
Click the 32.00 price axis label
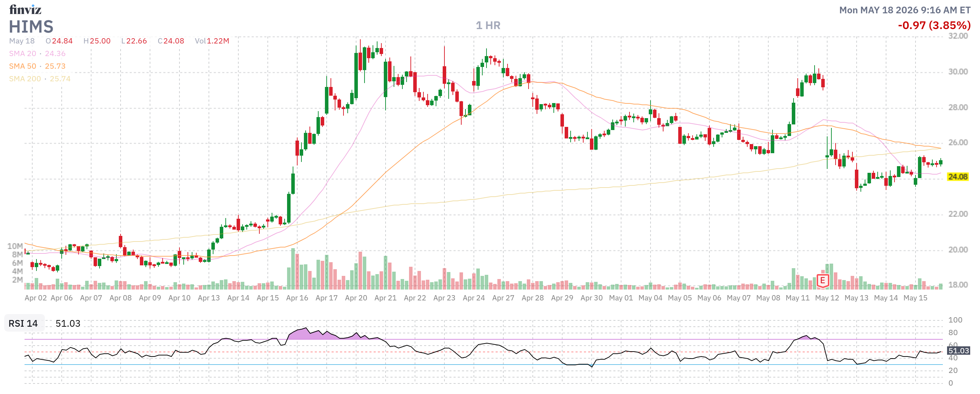958,36
